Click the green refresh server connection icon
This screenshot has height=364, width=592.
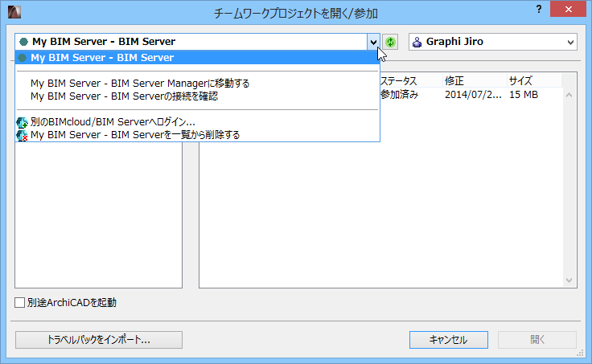[x=390, y=42]
